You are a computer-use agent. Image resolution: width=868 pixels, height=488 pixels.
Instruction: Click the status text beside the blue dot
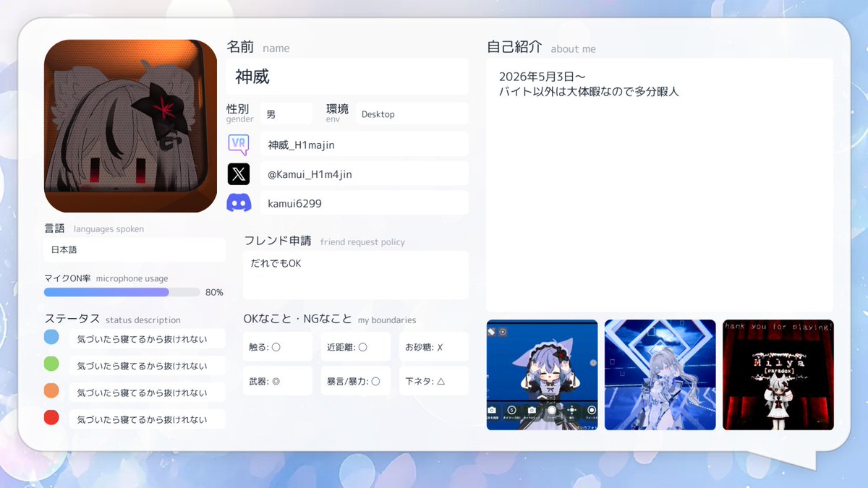[x=148, y=339]
